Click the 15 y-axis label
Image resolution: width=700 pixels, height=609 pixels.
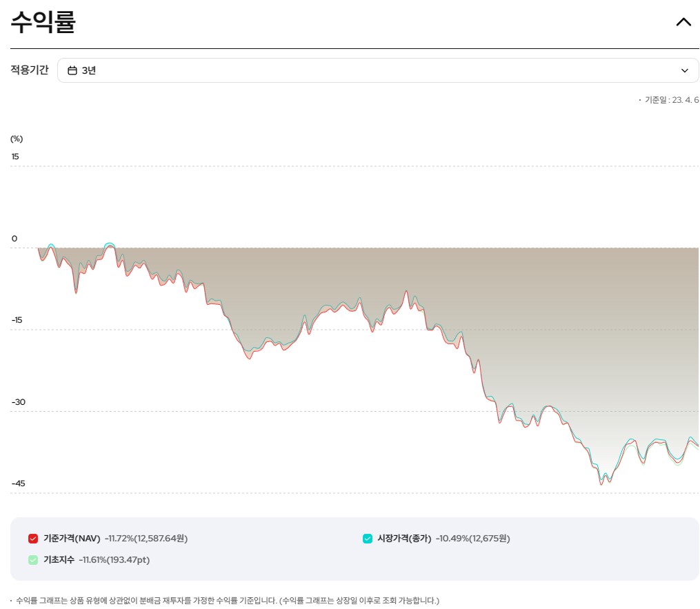15,157
